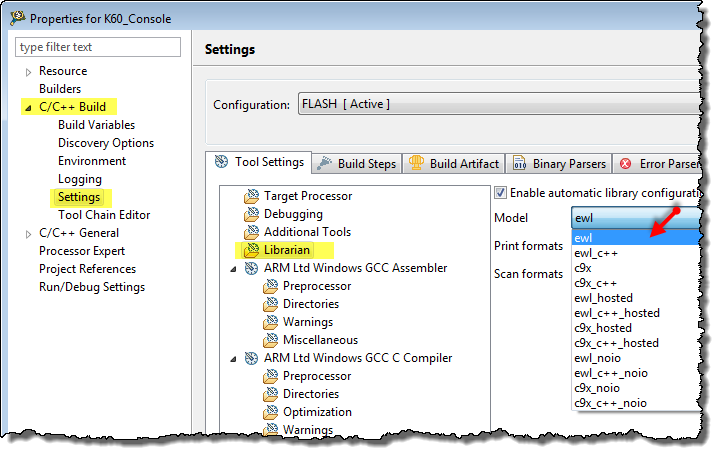Click the Target Processor folder icon
The image size is (720, 455).
point(251,196)
